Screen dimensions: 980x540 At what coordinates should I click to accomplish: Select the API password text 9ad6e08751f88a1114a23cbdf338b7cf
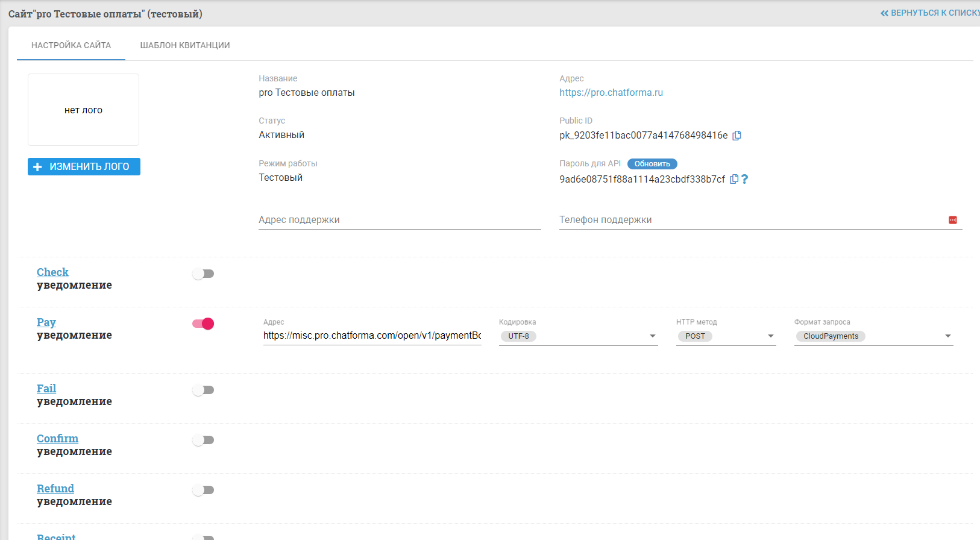click(642, 180)
